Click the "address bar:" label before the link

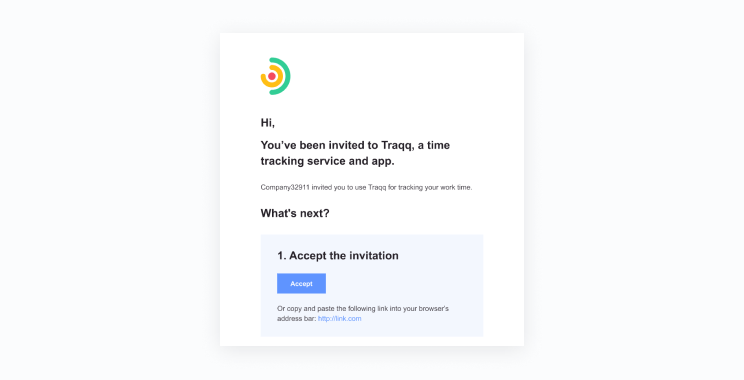(x=297, y=319)
